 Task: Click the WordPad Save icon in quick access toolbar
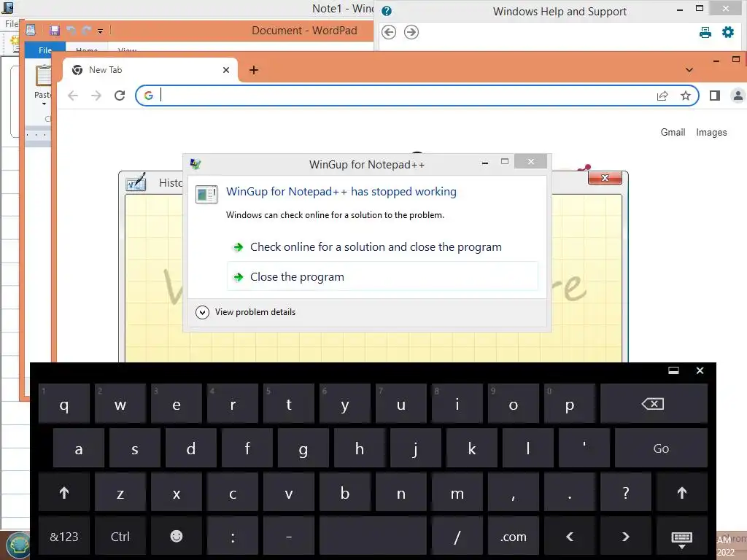[x=55, y=31]
